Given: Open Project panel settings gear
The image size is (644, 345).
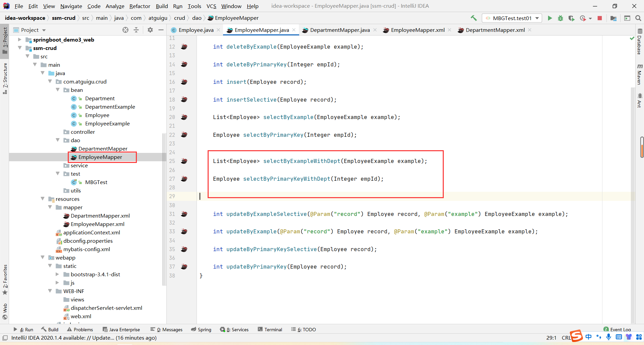Looking at the screenshot, I should 150,30.
